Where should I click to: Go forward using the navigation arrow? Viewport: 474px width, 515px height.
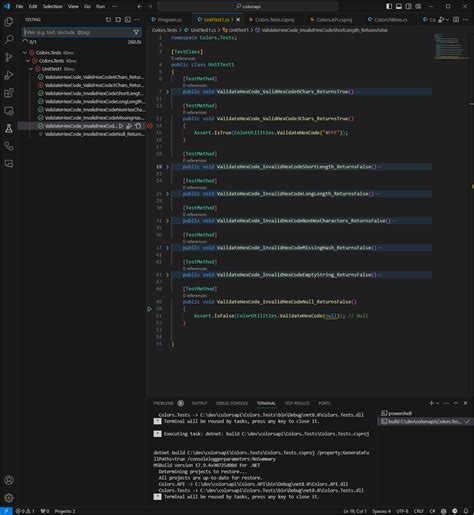pyautogui.click(x=150, y=6)
